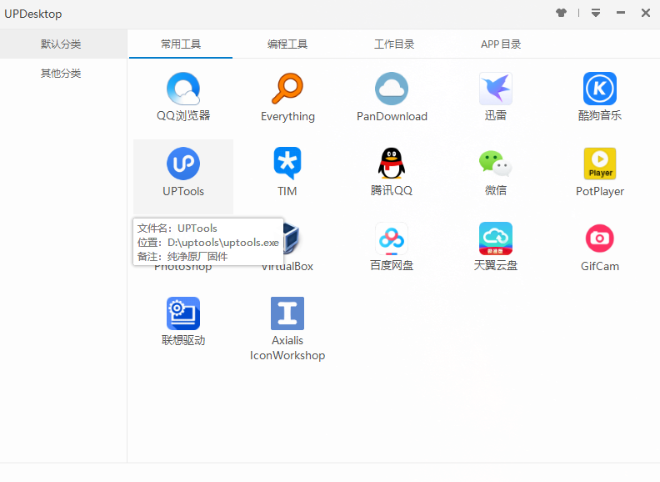Viewport: 660px width, 482px height.
Task: Open 天翼云盘 cloud icon
Action: pos(496,238)
